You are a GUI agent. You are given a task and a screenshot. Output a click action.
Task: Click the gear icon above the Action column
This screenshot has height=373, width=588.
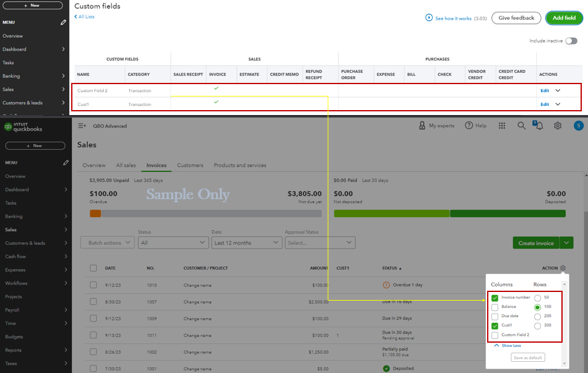pyautogui.click(x=562, y=268)
